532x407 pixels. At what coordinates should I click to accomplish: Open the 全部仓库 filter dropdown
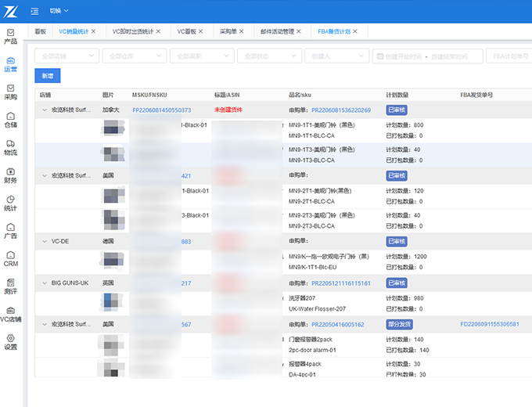point(135,56)
